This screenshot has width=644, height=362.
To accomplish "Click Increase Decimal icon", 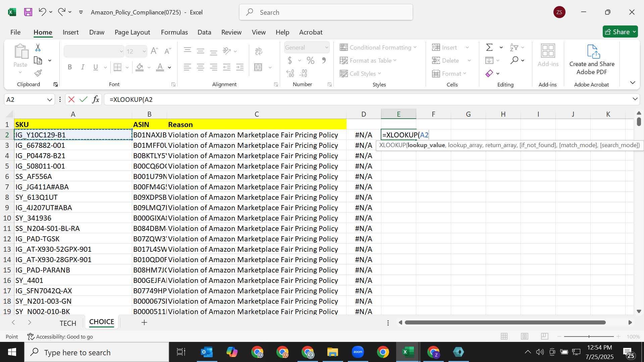I will point(290,73).
